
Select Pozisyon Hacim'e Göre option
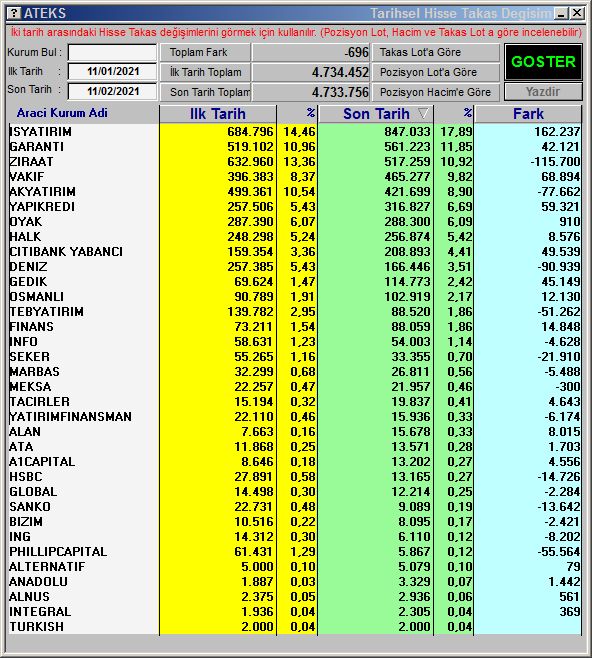436,92
